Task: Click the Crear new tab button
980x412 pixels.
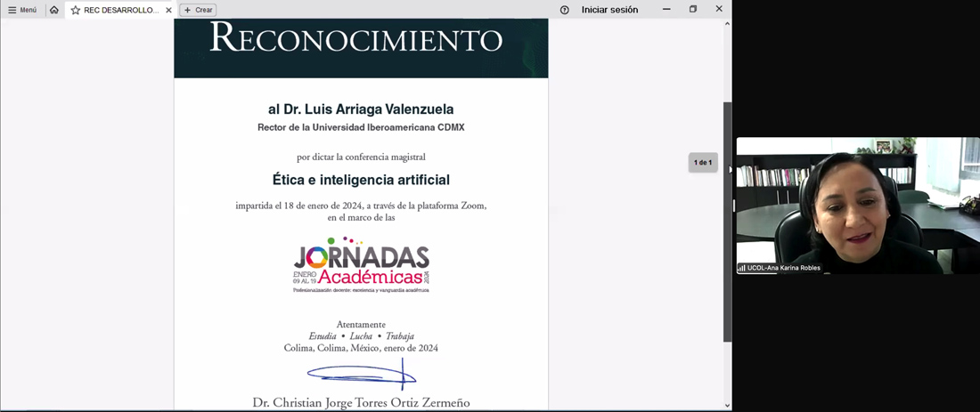Action: pyautogui.click(x=198, y=10)
